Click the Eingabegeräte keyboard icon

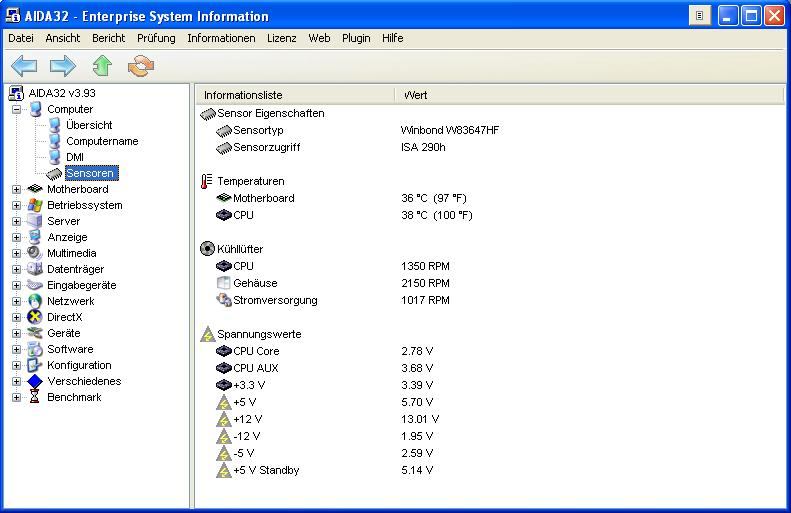click(x=35, y=285)
